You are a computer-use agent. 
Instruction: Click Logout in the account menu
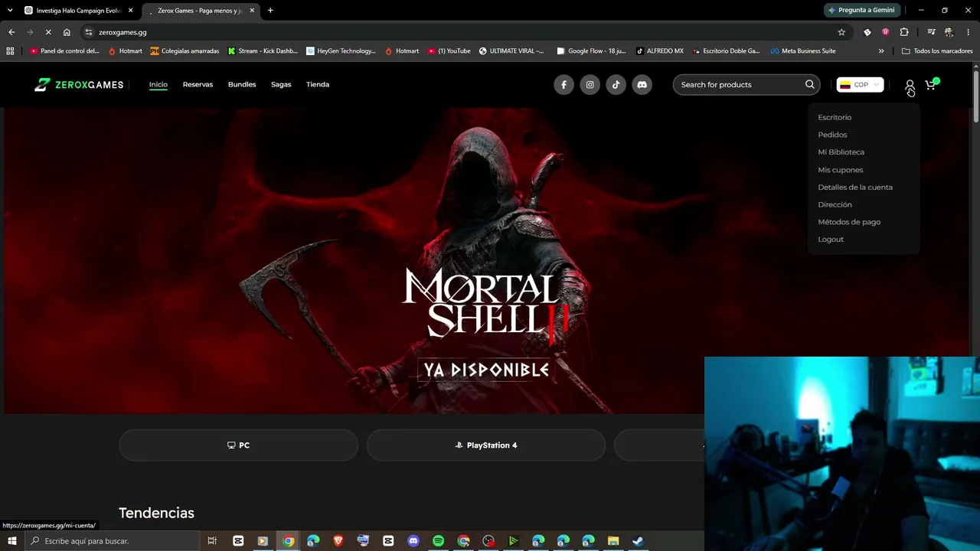(831, 240)
